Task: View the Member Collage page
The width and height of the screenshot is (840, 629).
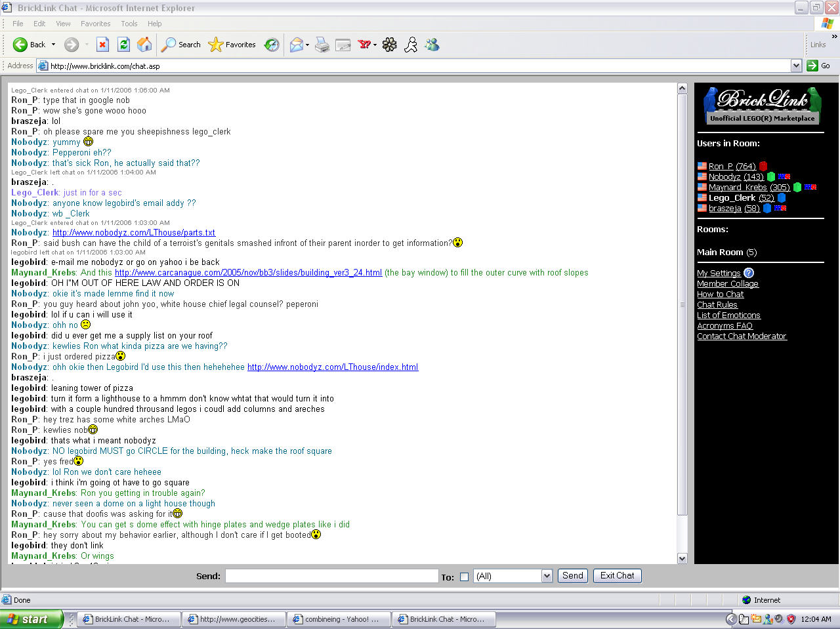Action: [x=728, y=283]
